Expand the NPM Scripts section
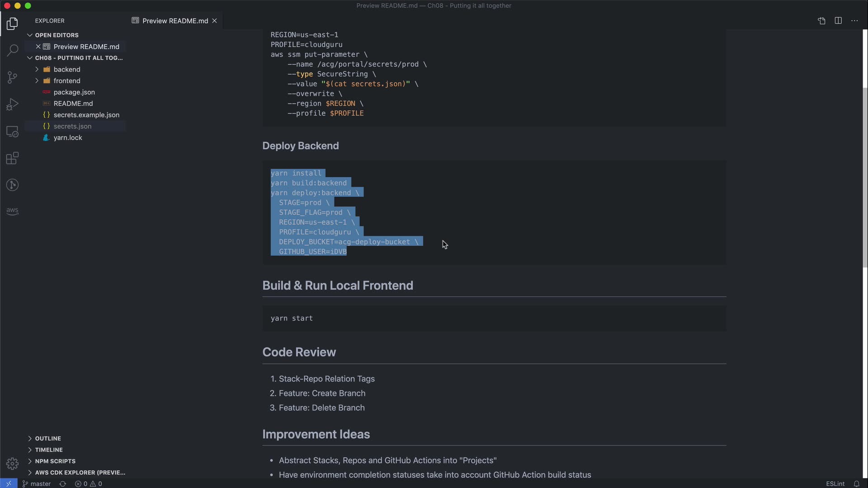This screenshot has width=868, height=488. [x=55, y=461]
